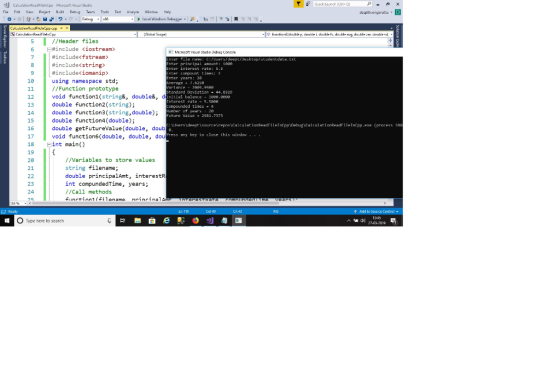Click the volume speaker tray icon
Screen dimensions: 560x373
tap(363, 220)
